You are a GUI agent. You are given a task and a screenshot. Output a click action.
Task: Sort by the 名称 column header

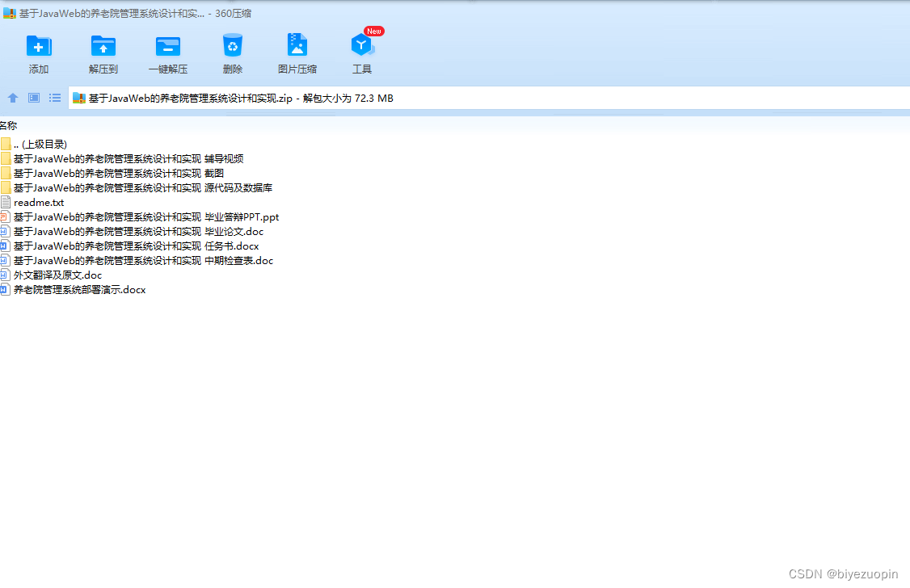8,125
